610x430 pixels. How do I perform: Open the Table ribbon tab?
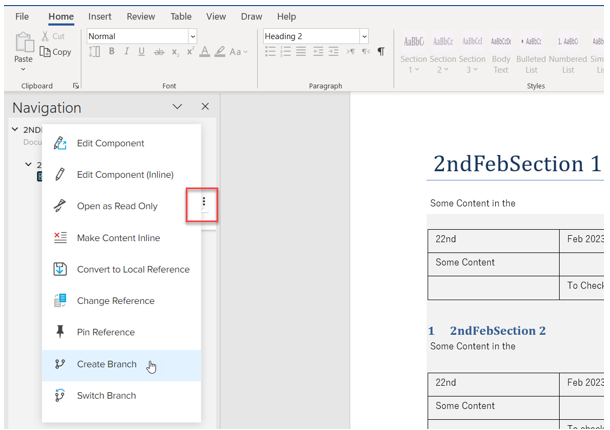[x=181, y=16]
